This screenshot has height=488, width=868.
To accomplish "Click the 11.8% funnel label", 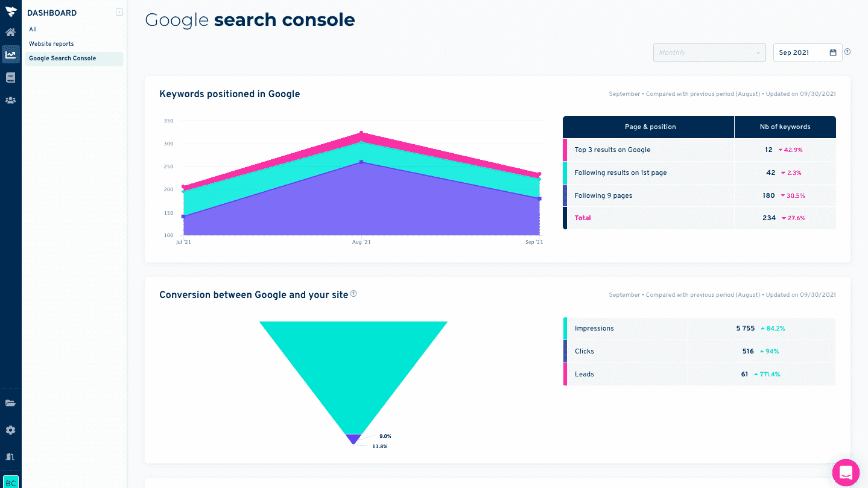I will tap(380, 446).
